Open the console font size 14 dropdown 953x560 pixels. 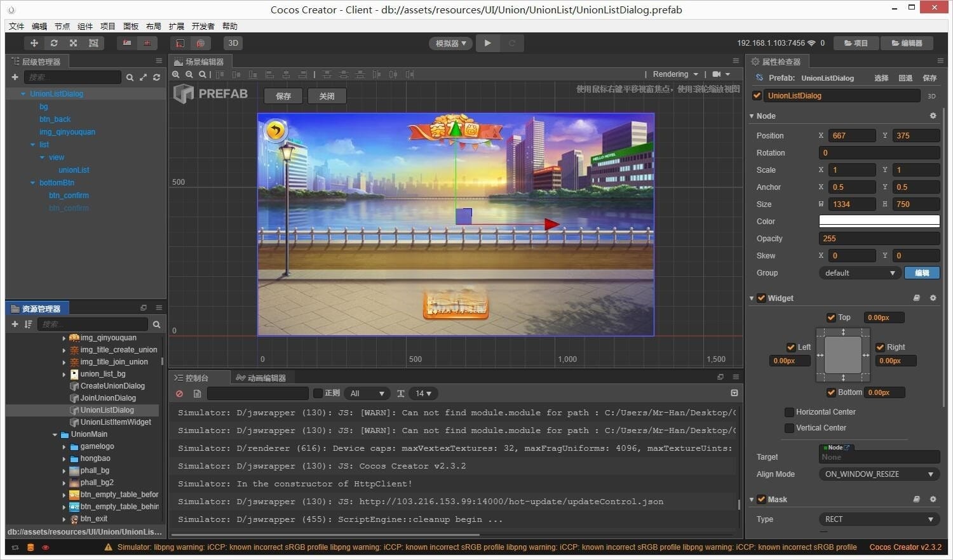[x=423, y=394]
